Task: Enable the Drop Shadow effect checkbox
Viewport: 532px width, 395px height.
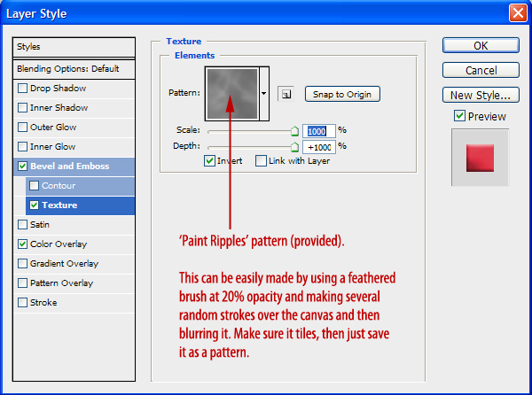Action: pyautogui.click(x=23, y=89)
